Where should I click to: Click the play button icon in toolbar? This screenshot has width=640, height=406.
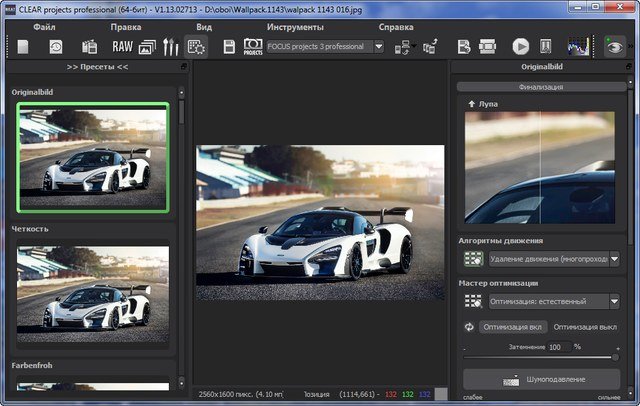(x=520, y=46)
